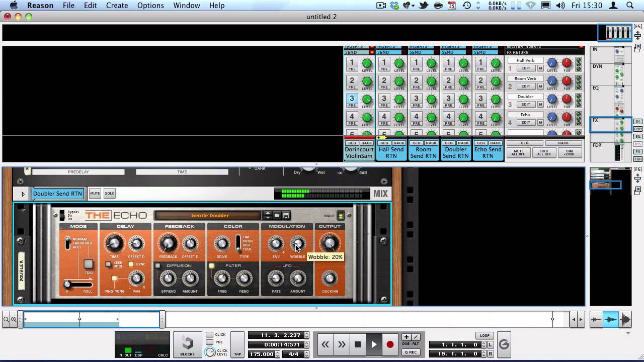The image size is (644, 362).
Task: Open the Create menu
Action: 117,6
